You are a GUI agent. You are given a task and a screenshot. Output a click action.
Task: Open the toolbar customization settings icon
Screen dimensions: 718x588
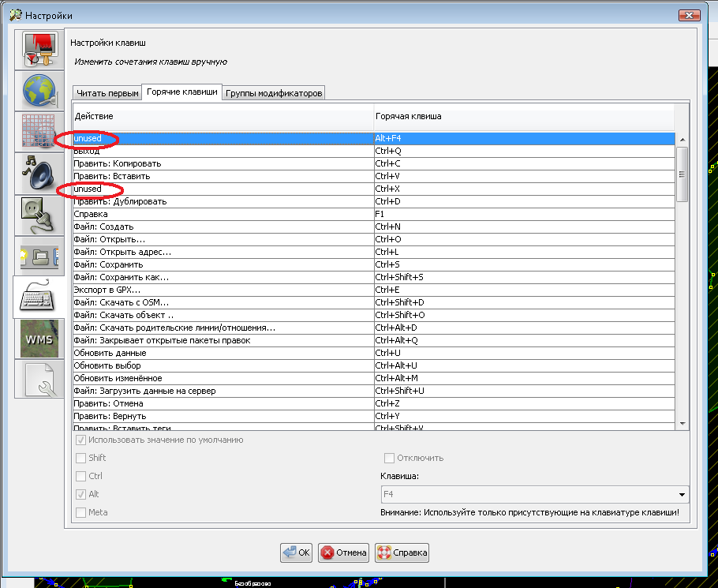click(39, 254)
